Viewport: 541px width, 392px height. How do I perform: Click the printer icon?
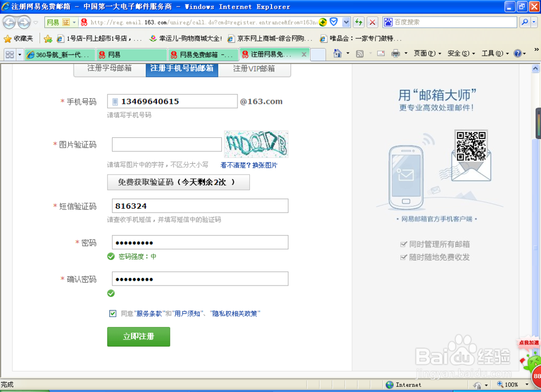(x=396, y=54)
